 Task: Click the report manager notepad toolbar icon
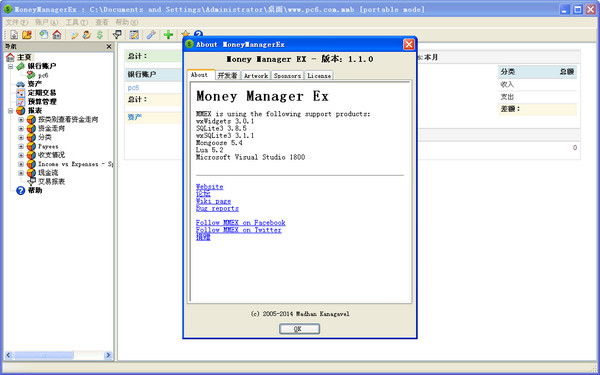coord(134,35)
